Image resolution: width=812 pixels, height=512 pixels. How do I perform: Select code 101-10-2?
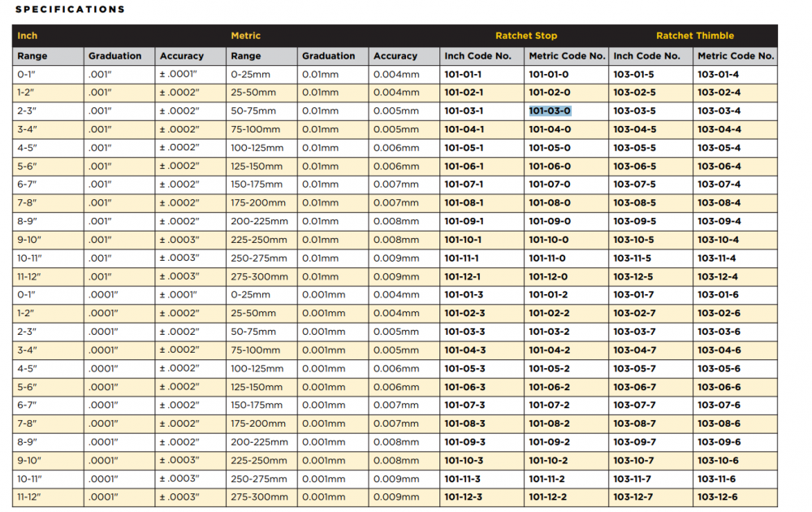click(548, 460)
